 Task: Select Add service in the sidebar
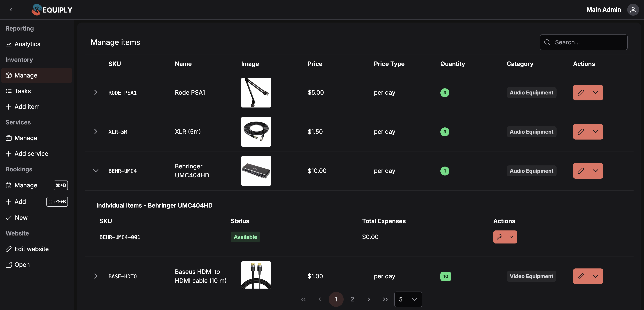31,154
